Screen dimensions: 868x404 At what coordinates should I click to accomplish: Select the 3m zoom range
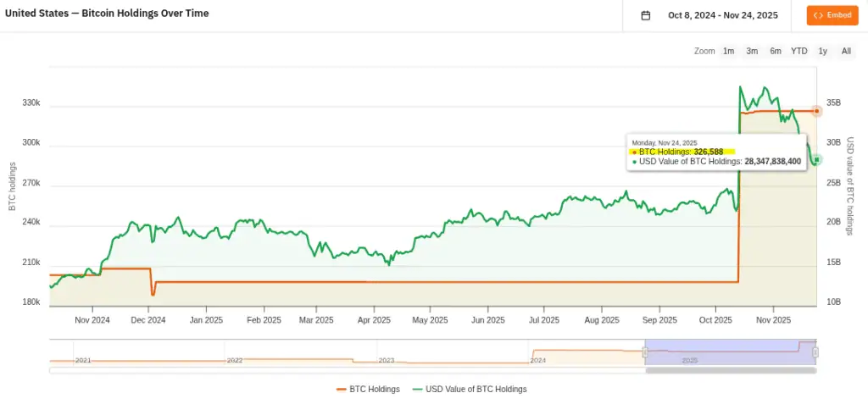coord(752,52)
